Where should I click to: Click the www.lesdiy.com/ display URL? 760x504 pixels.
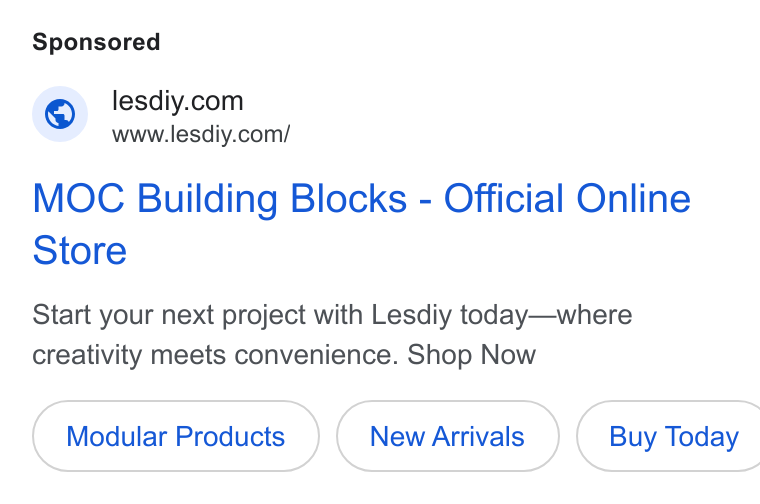[201, 134]
